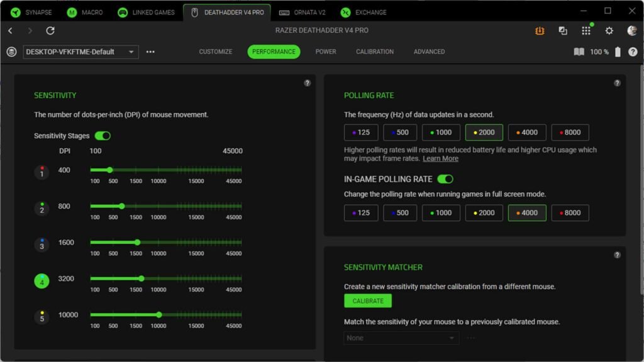644x362 pixels.
Task: Set polling rate to 125 Hz
Action: click(361, 132)
